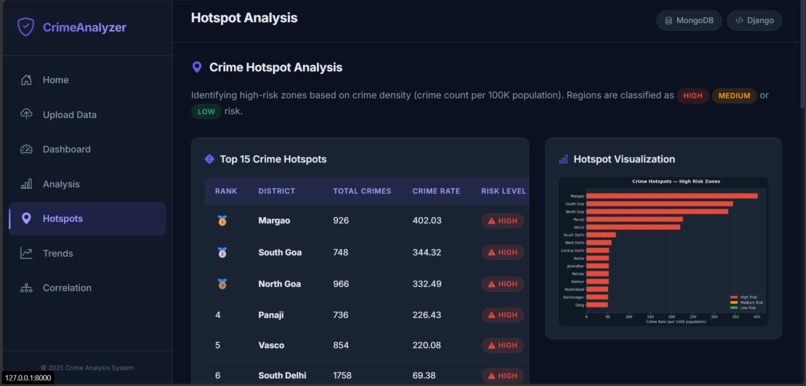Click the CrimeAnalyzer brand title
This screenshot has height=386, width=806.
84,28
